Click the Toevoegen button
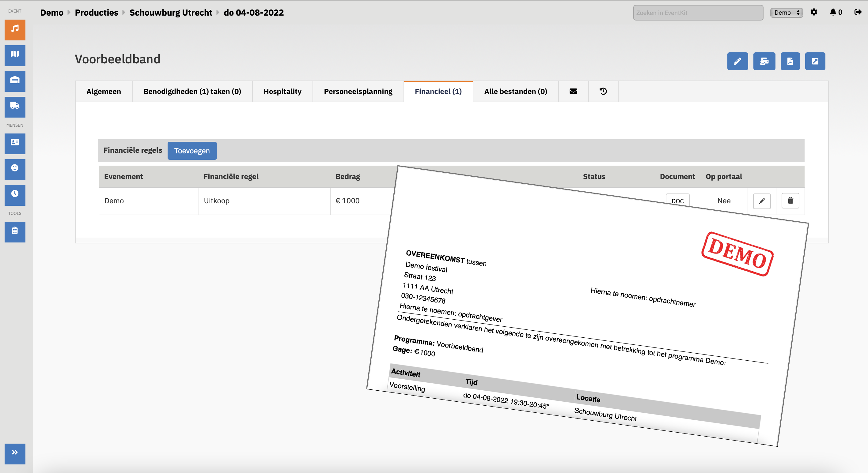This screenshot has height=473, width=868. coord(192,151)
